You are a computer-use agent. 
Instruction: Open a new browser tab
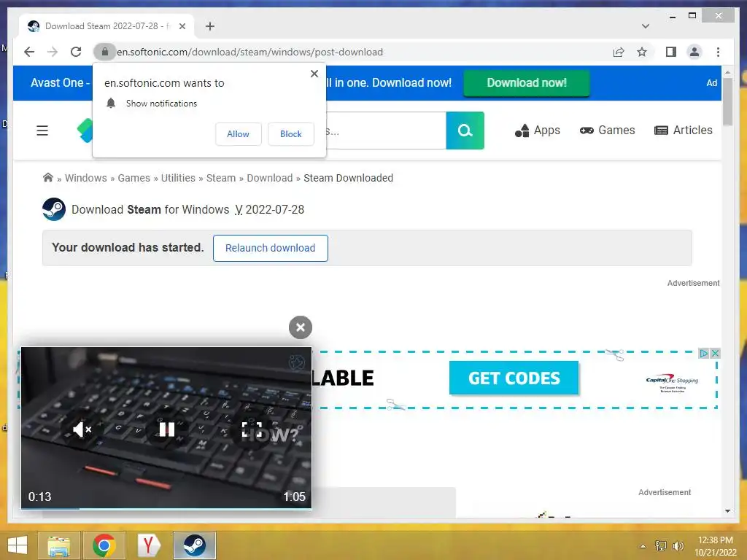pyautogui.click(x=210, y=26)
